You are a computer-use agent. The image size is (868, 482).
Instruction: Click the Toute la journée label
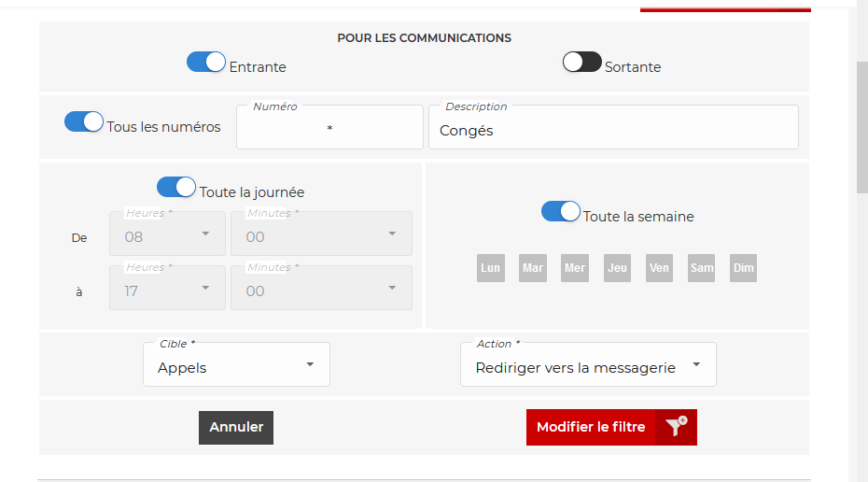[252, 192]
